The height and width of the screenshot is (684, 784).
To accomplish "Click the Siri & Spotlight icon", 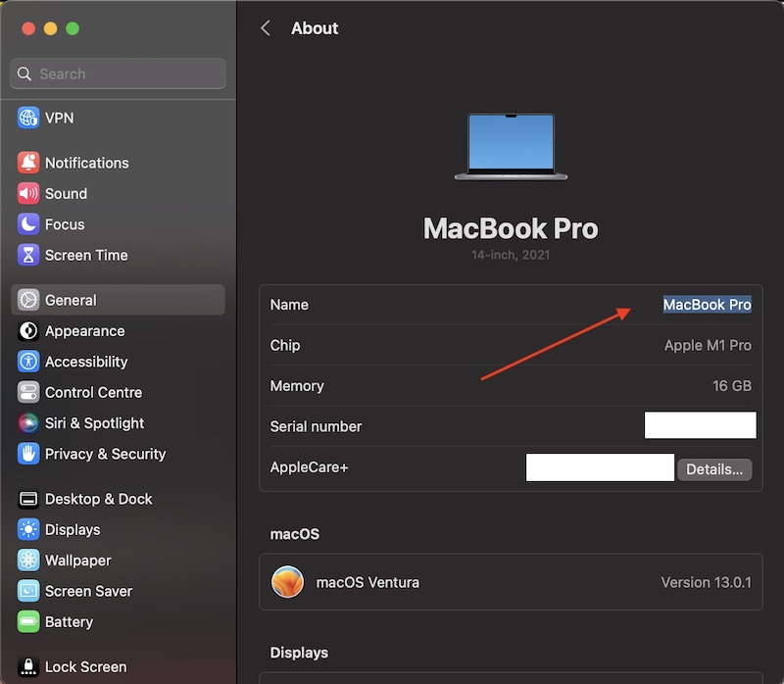I will pos(28,423).
